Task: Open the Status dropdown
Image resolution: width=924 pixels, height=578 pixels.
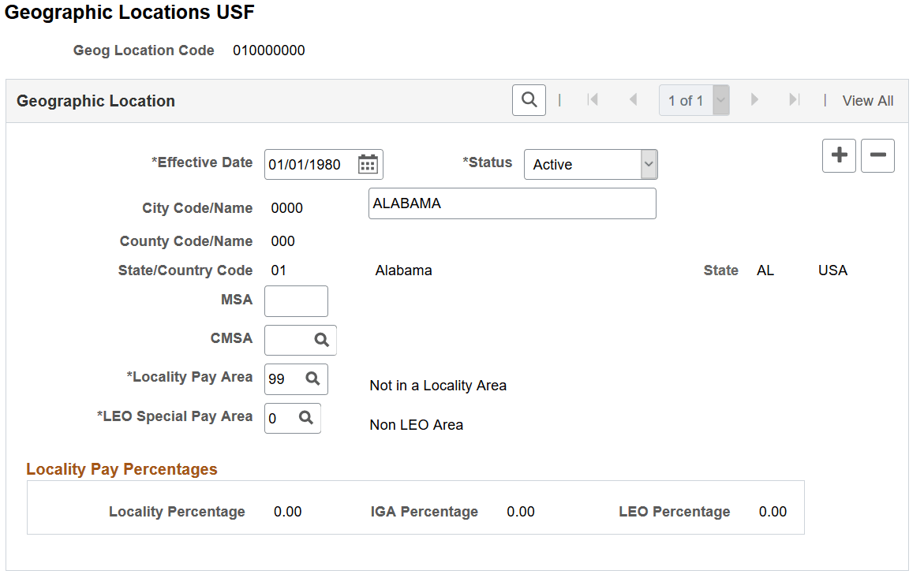Action: click(x=648, y=164)
